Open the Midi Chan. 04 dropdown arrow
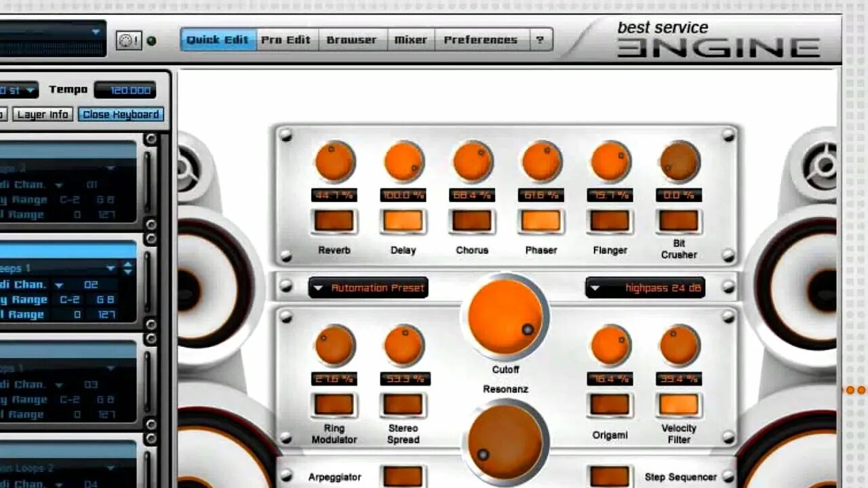868x488 pixels. 59,483
